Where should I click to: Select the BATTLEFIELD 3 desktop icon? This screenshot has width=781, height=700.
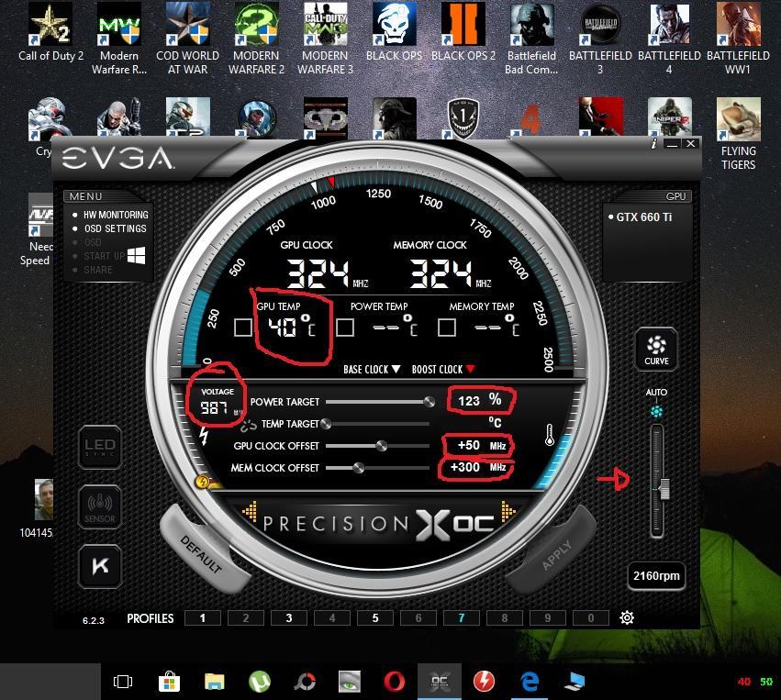point(600,39)
